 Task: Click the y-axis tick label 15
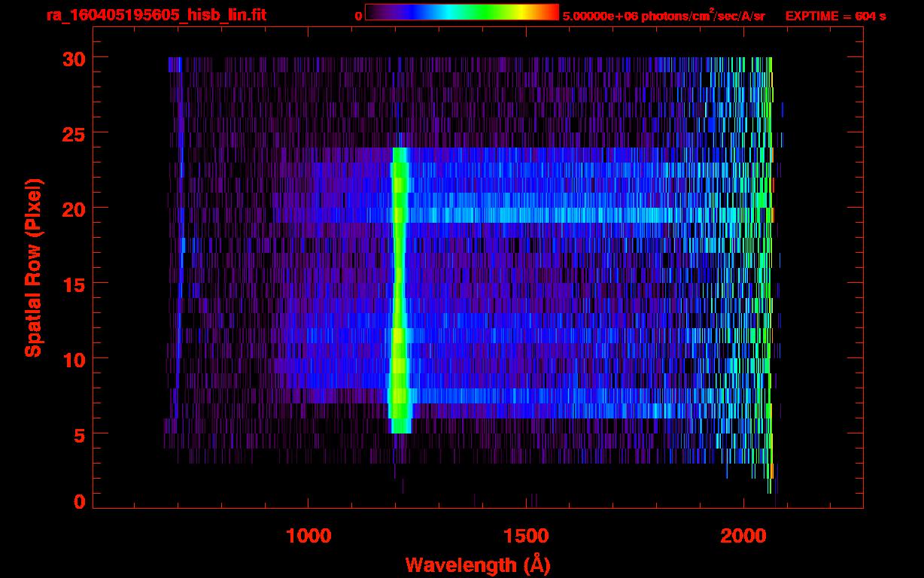(73, 284)
